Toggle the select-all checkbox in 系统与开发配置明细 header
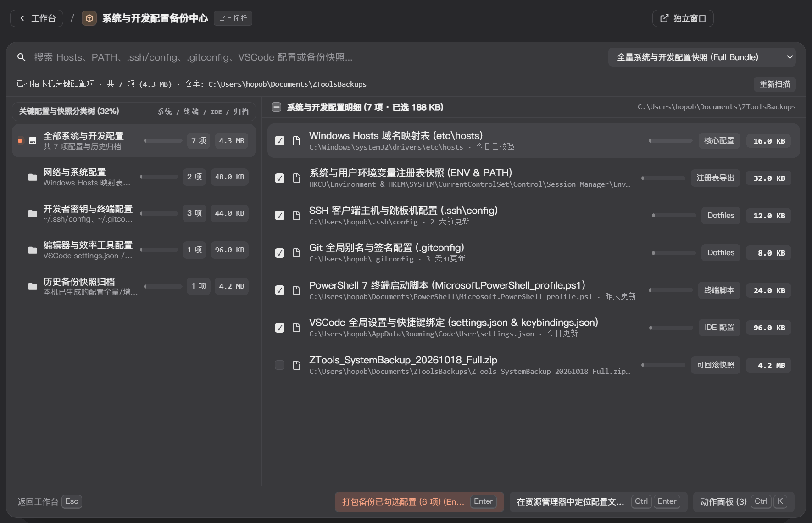Screen dimensions: 812x523 click(276, 107)
